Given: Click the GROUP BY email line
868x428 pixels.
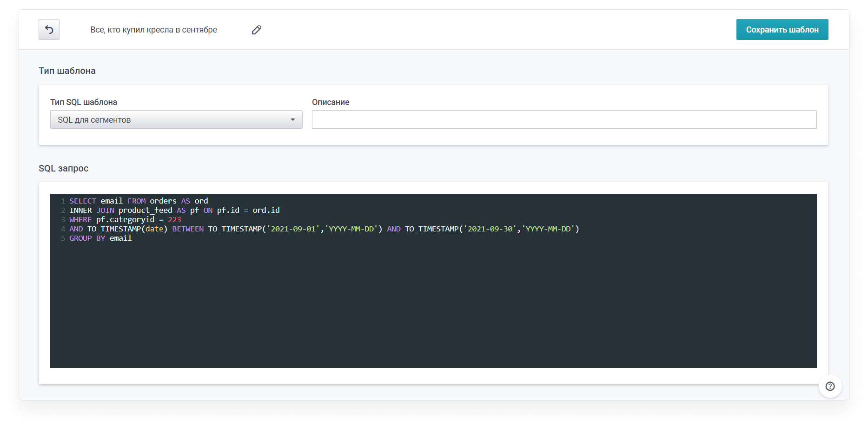Looking at the screenshot, I should coord(100,238).
